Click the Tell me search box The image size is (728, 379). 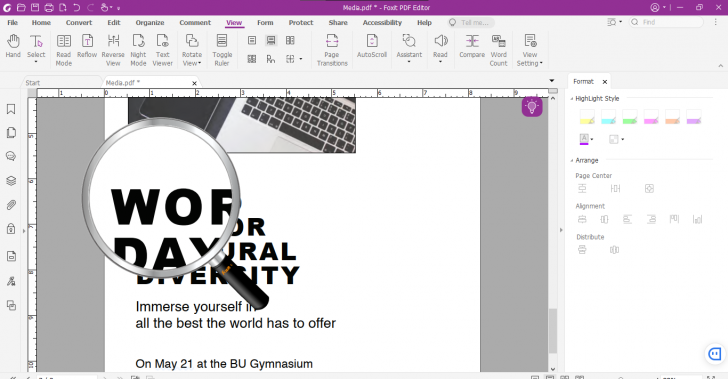[x=471, y=22]
